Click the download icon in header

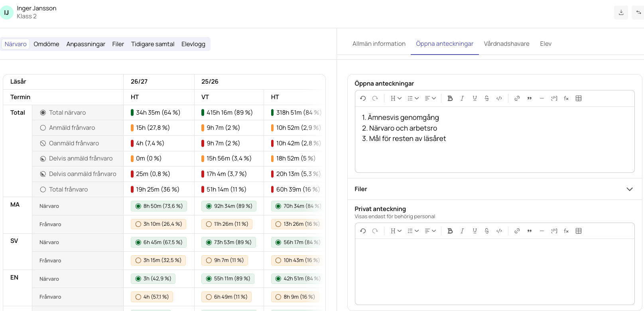(x=621, y=12)
